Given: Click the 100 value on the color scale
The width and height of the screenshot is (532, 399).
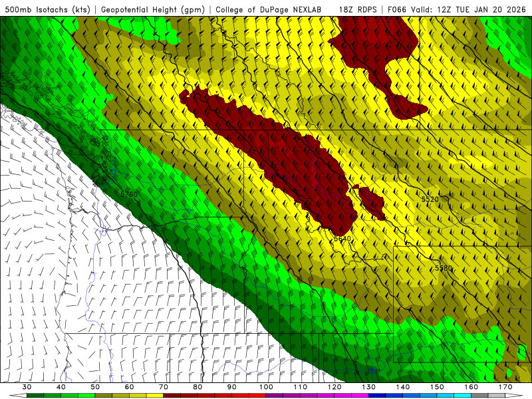Looking at the screenshot, I should (266, 387).
